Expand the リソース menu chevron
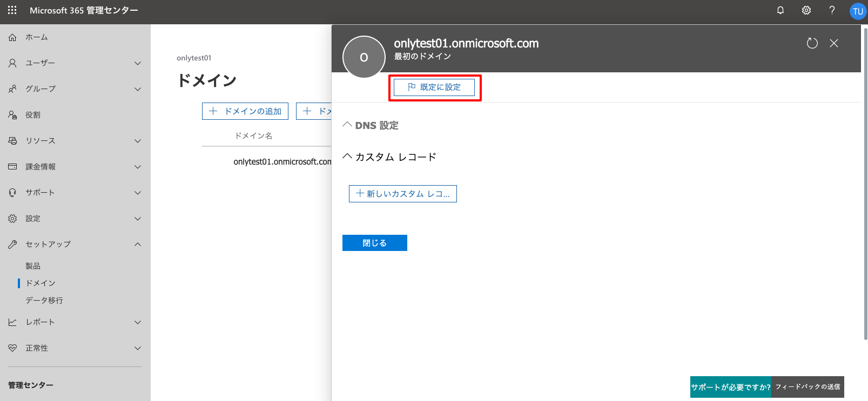 click(138, 141)
